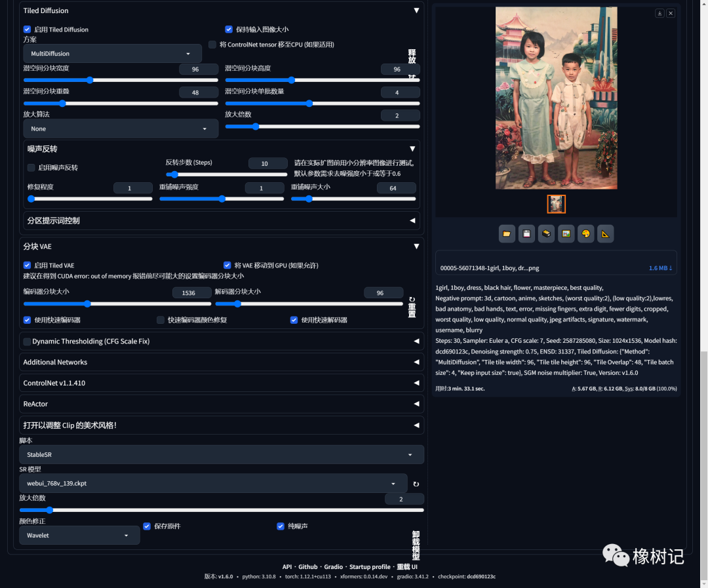The image size is (708, 588).
Task: Select the output gallery thumbnail
Action: pyautogui.click(x=557, y=204)
